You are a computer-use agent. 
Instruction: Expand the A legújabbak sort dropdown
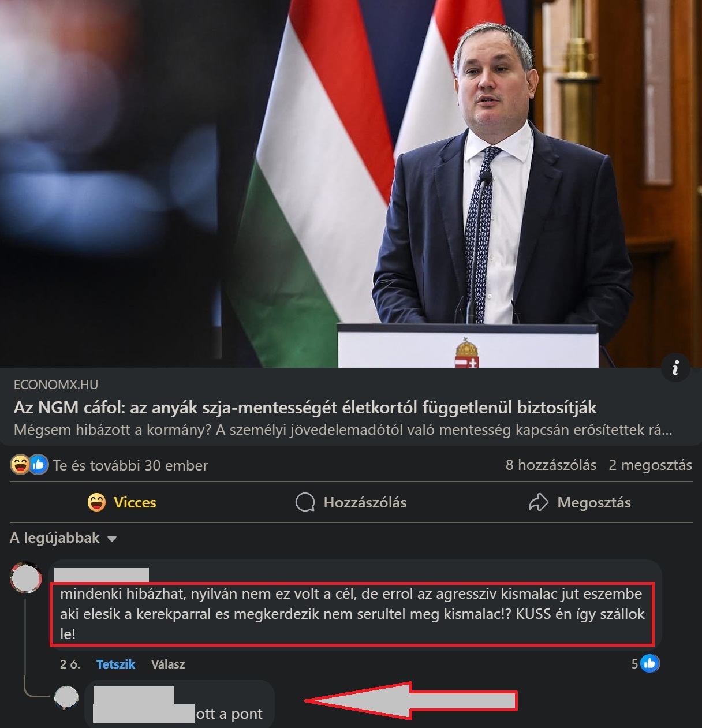[64, 538]
